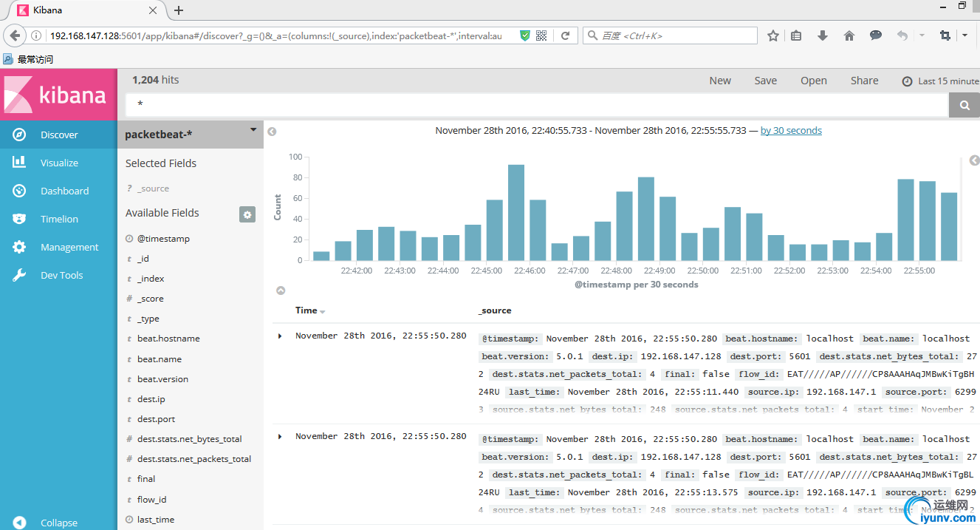The width and height of the screenshot is (980, 530).
Task: Click the green shield icon in address bar
Action: click(524, 35)
